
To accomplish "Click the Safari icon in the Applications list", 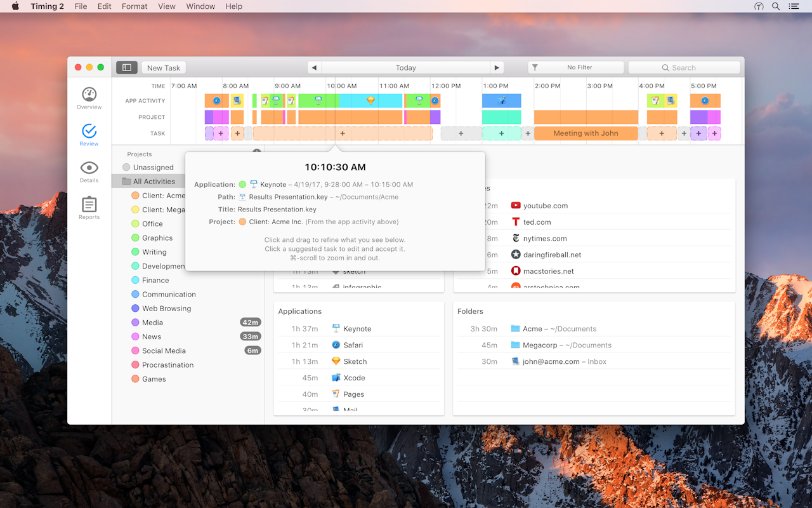I will point(335,345).
